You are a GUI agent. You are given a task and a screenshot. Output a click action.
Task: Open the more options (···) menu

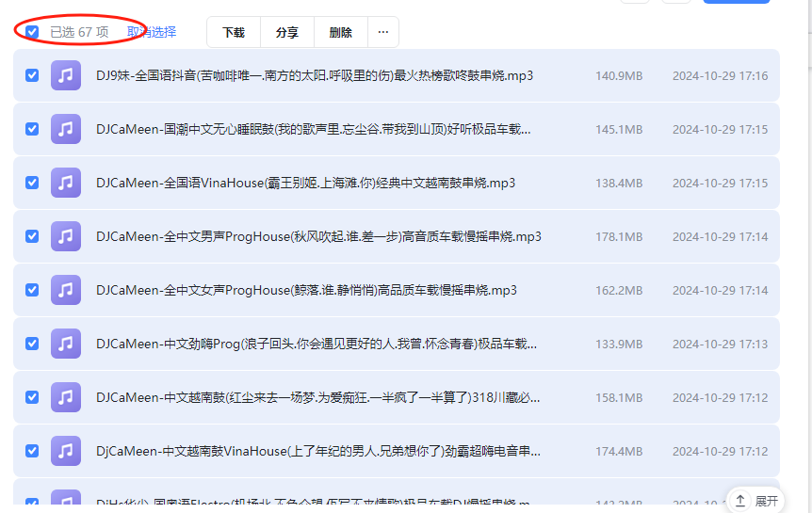[382, 32]
